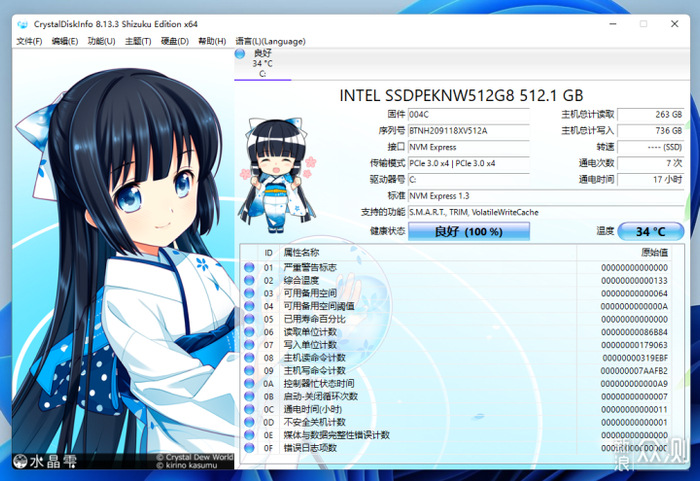The height and width of the screenshot is (481, 700).
Task: Click the 传输模式 field PCIe 3.0 x4
Action: 469,163
